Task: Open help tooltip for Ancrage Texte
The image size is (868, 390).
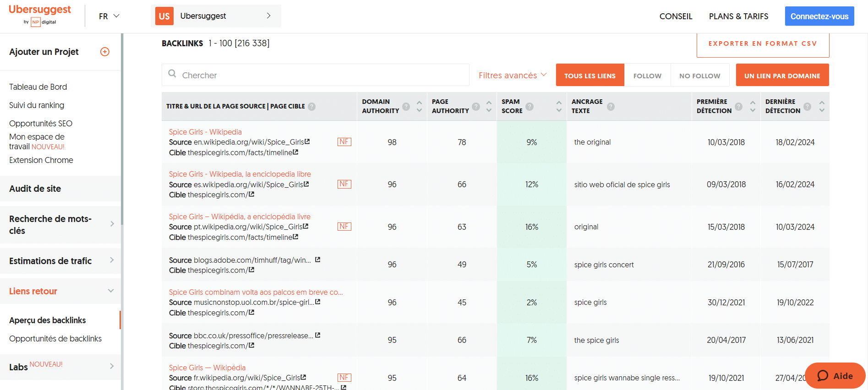Action: point(611,107)
